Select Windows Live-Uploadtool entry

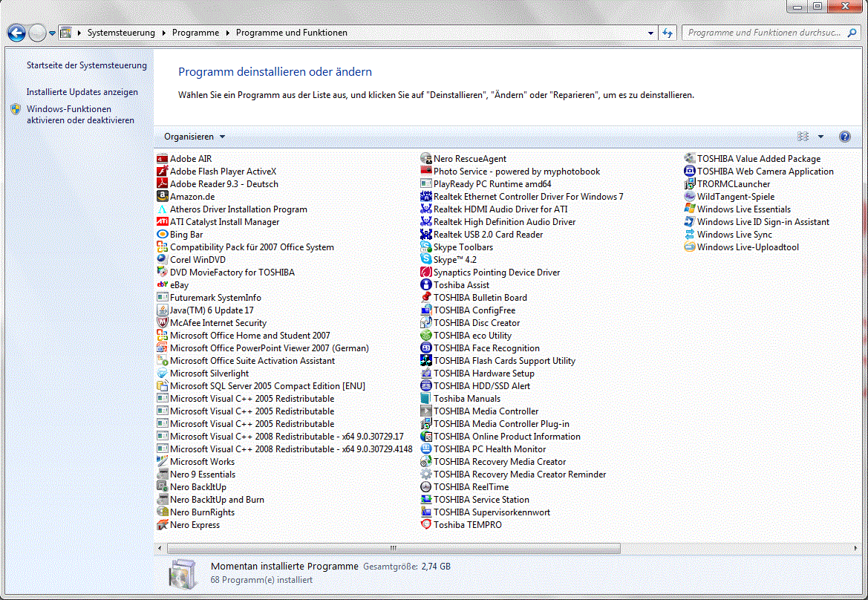(742, 247)
